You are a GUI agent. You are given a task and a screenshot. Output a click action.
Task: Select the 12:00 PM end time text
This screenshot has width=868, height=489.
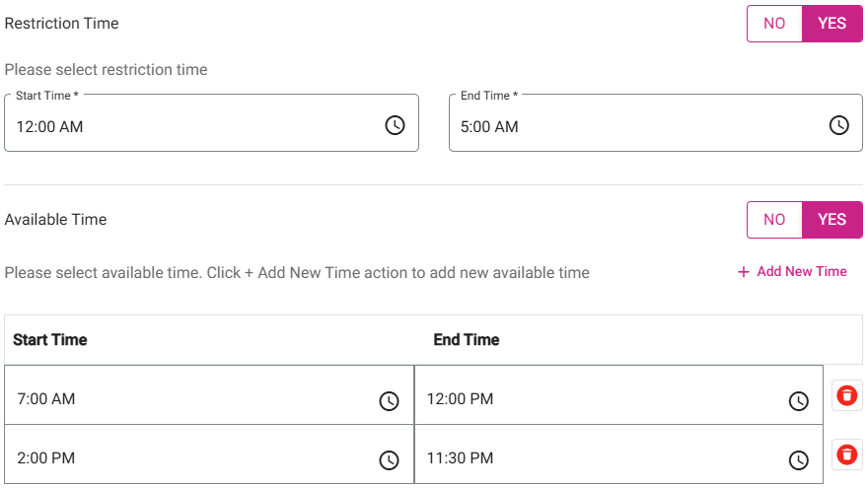[x=460, y=399]
